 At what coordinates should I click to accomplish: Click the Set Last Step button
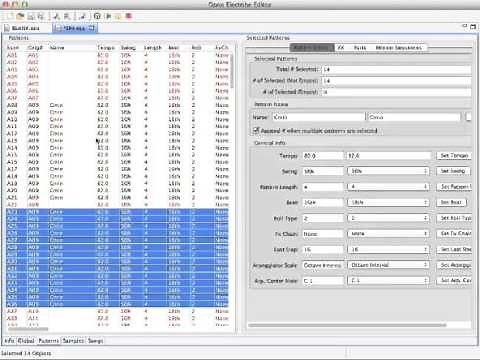454,249
